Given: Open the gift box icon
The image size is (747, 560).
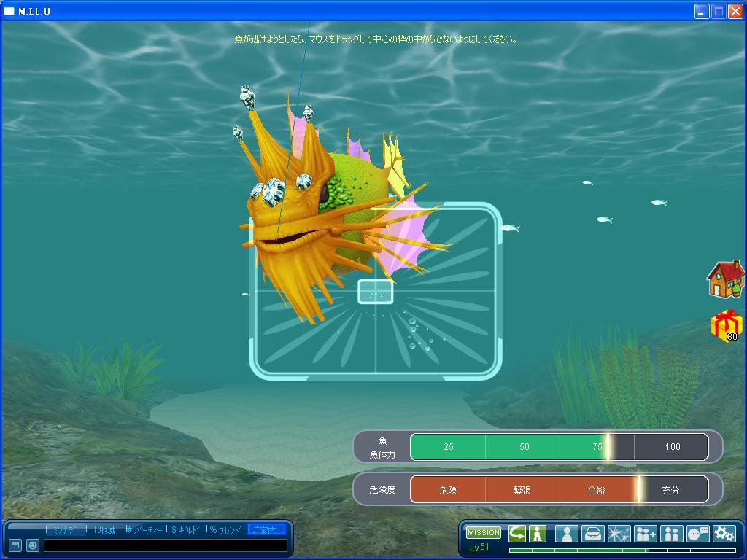Looking at the screenshot, I should 727,325.
